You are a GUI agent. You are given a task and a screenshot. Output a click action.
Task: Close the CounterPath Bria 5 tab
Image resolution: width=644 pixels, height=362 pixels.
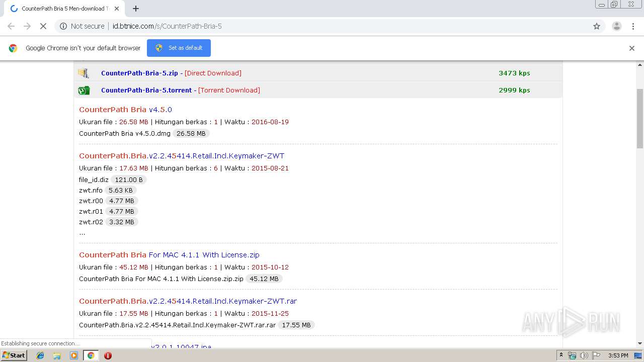(x=117, y=9)
